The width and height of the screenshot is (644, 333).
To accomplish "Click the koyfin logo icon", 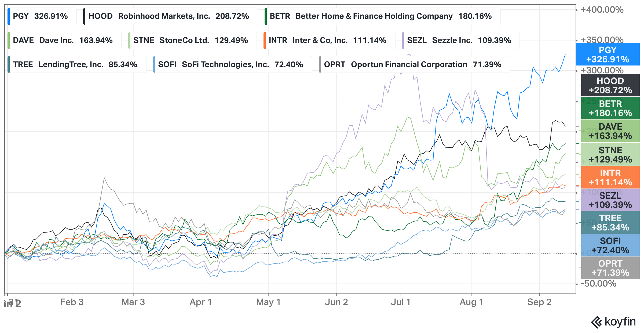I will (597, 322).
